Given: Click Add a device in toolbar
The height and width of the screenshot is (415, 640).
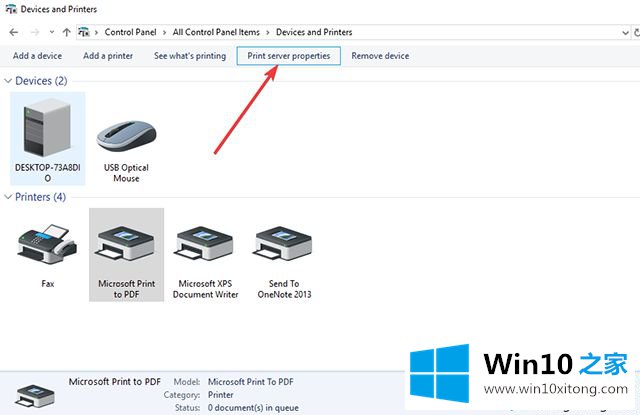Looking at the screenshot, I should point(37,56).
